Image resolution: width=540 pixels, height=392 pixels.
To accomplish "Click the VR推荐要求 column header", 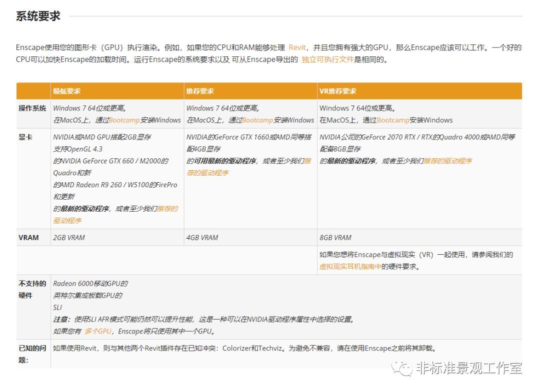I will [338, 91].
